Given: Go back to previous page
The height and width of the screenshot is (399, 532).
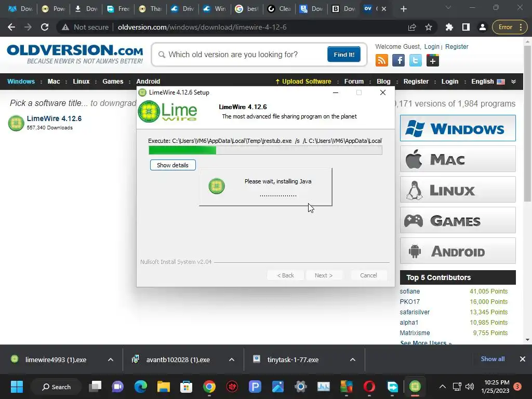Looking at the screenshot, I should click(x=11, y=27).
